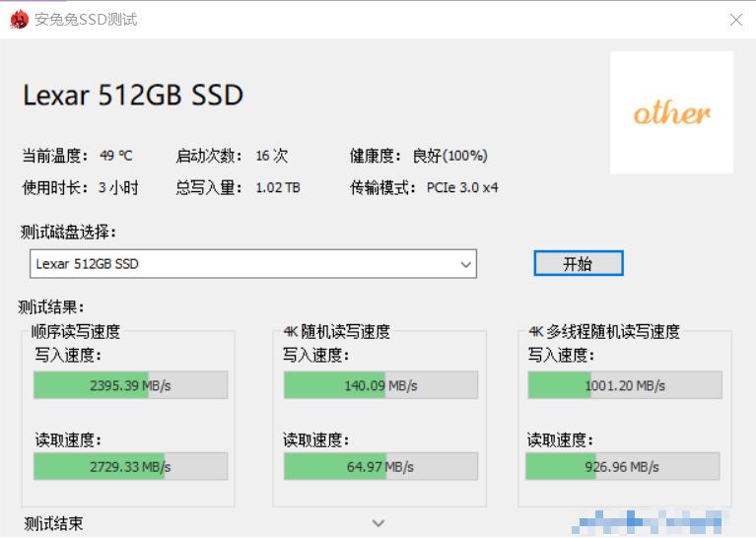The width and height of the screenshot is (756, 538).
Task: Click the 当前温度 49 ℃ reading
Action: point(115,156)
